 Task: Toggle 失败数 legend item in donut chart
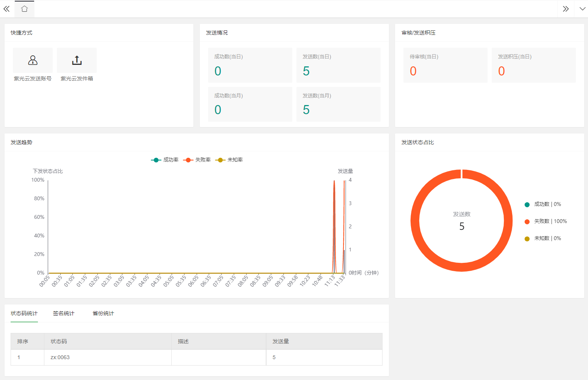(546, 221)
